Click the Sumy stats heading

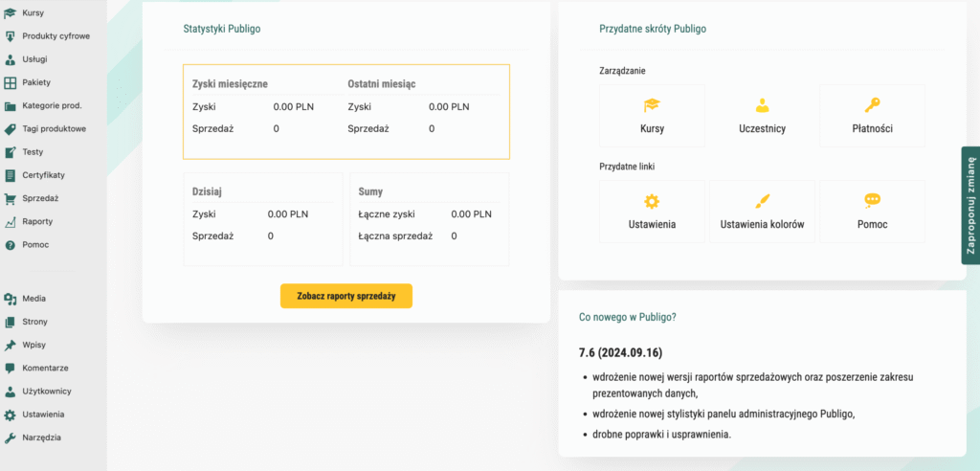tap(371, 191)
